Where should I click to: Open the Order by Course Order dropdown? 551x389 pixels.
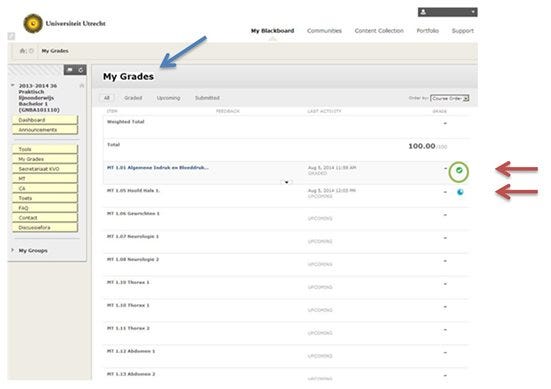click(x=450, y=98)
